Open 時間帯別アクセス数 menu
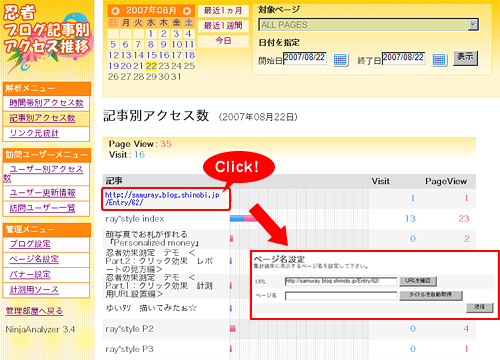Screen dimensions: 500x360 pos(46,103)
